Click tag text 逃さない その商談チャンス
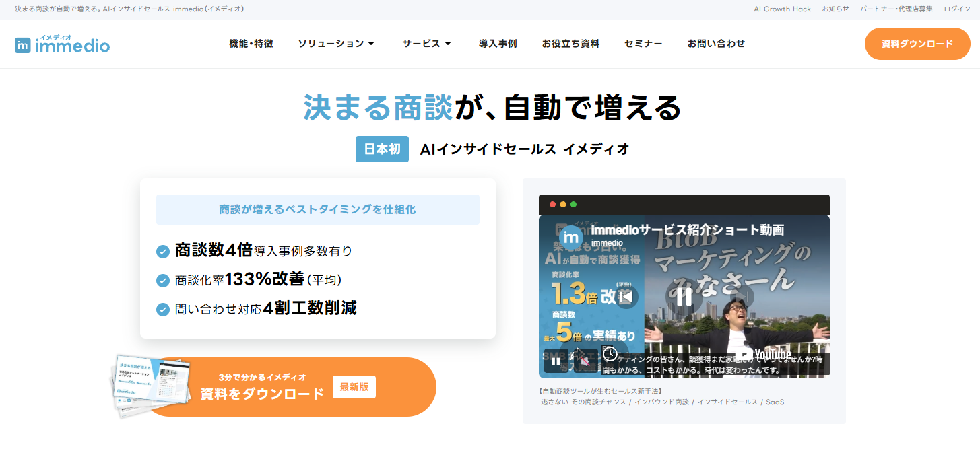The height and width of the screenshot is (459, 980). (583, 402)
